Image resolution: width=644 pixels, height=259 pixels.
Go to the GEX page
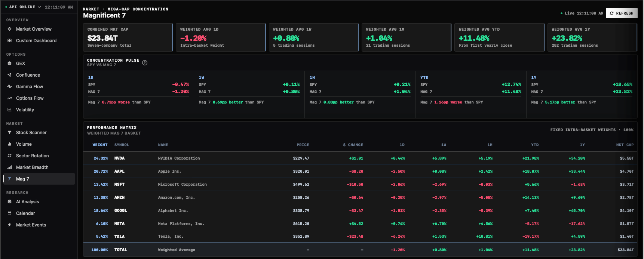(x=39, y=64)
